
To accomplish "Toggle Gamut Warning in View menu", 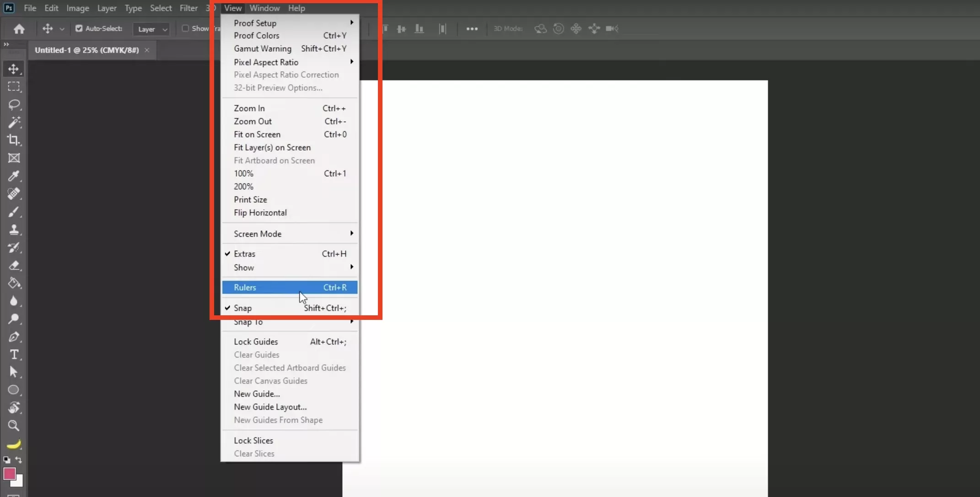I will (x=290, y=49).
